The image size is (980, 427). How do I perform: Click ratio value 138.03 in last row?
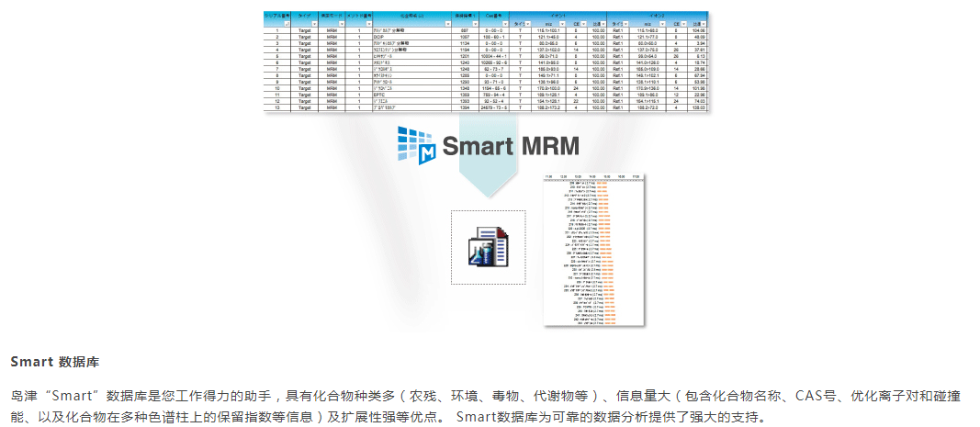coord(698,107)
